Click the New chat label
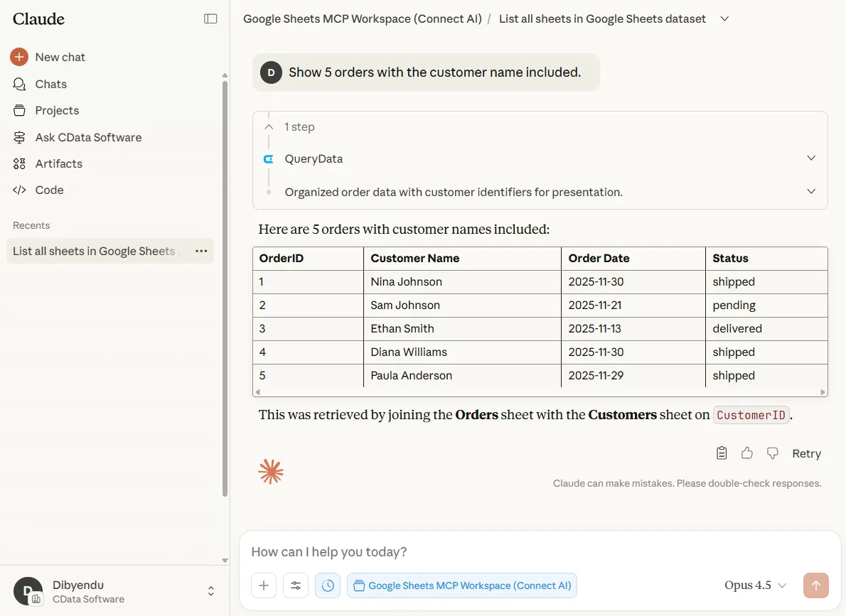The height and width of the screenshot is (616, 846). (60, 57)
